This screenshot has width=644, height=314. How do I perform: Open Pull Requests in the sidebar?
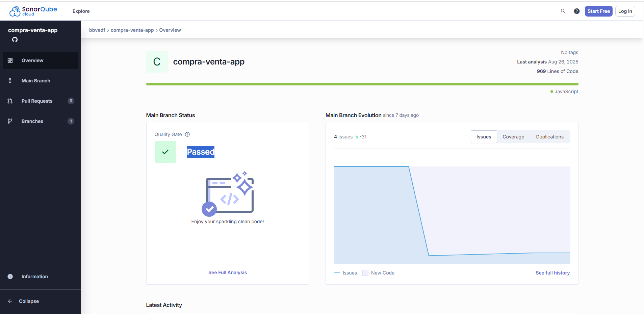tap(41, 101)
